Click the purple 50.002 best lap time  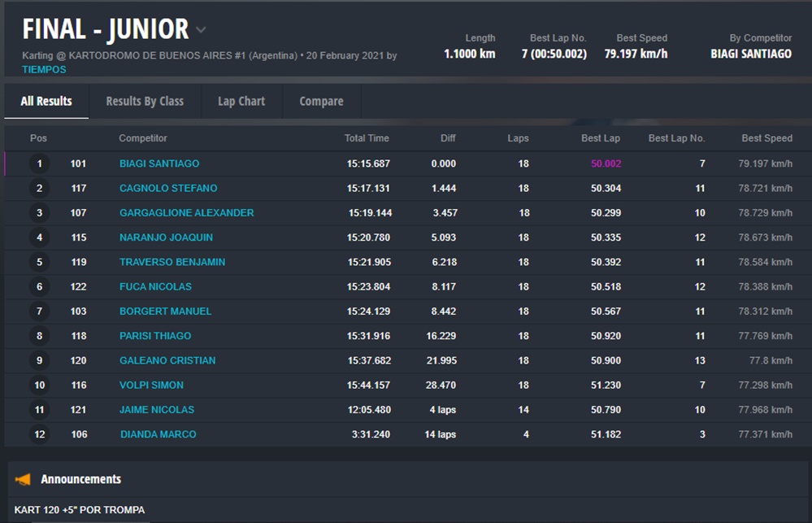point(606,163)
